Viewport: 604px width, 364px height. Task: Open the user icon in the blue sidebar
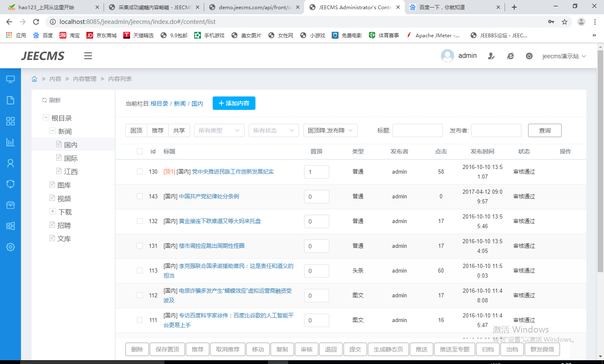[10, 163]
